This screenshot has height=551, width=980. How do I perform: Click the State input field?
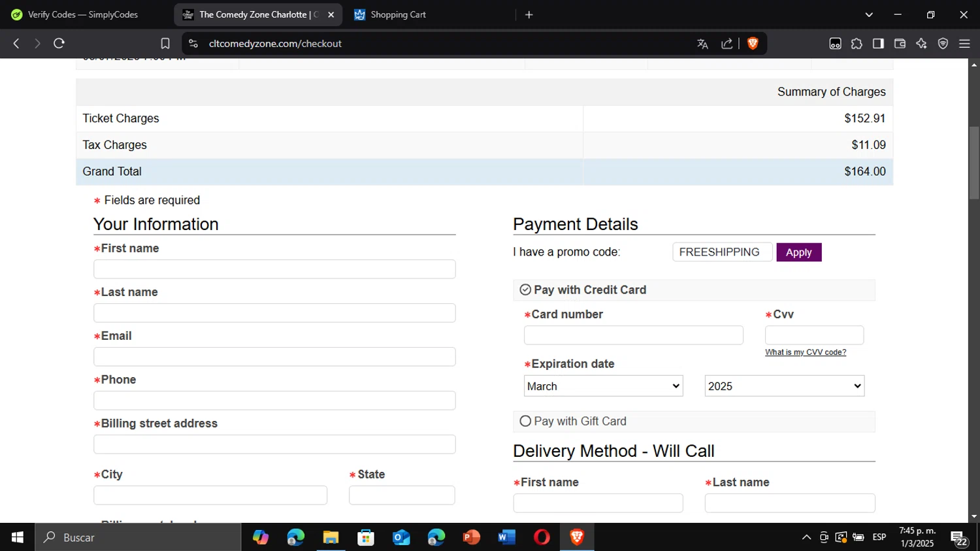coord(402,495)
